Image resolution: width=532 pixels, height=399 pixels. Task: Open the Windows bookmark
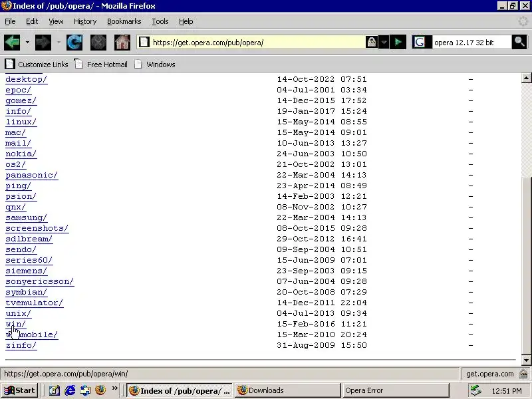point(155,64)
